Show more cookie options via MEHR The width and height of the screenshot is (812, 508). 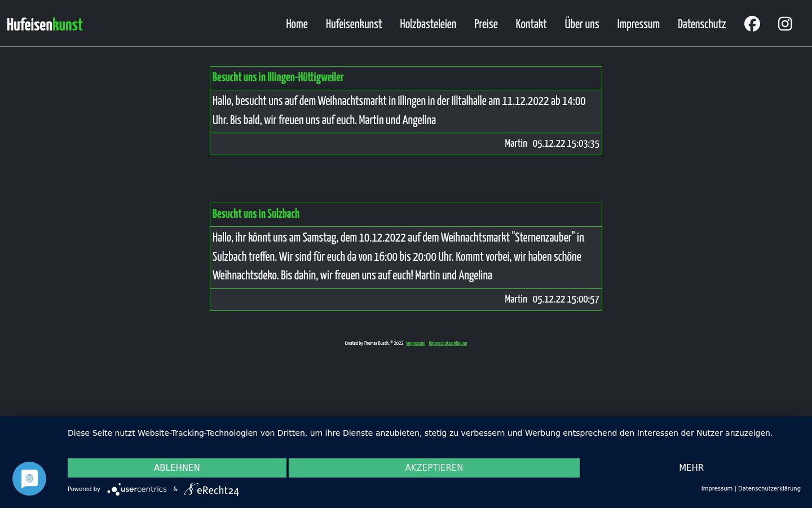(x=691, y=468)
